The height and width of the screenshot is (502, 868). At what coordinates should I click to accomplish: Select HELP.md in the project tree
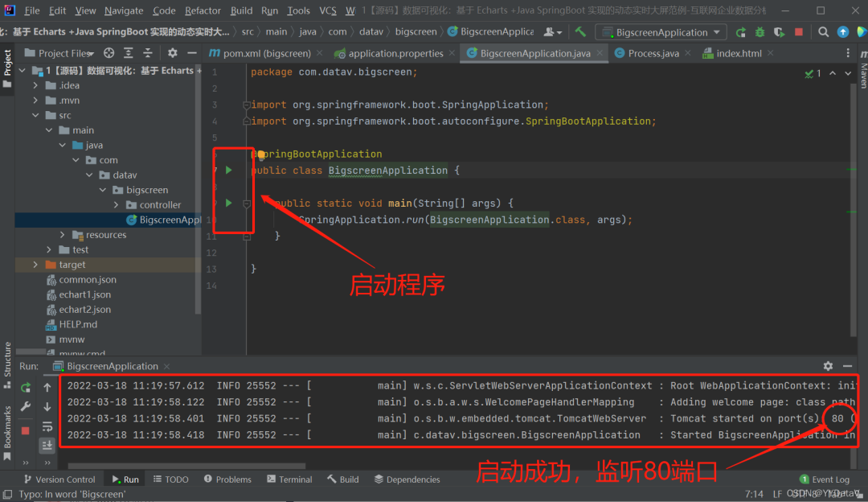(x=77, y=324)
